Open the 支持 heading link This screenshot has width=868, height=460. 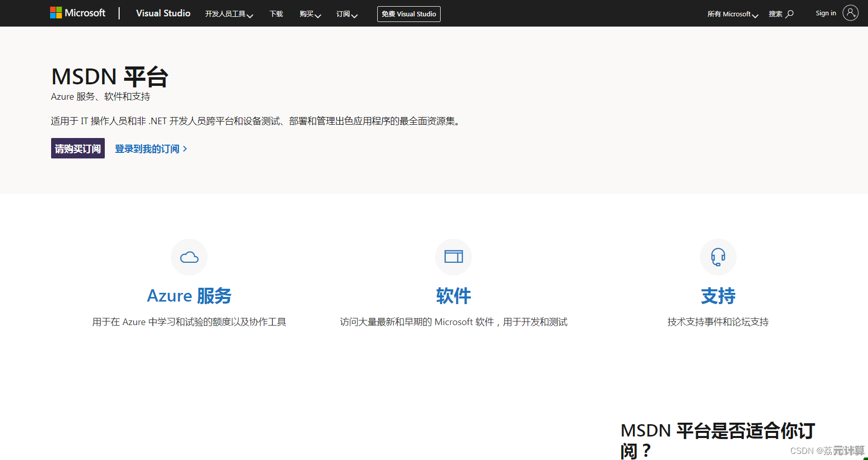[718, 296]
